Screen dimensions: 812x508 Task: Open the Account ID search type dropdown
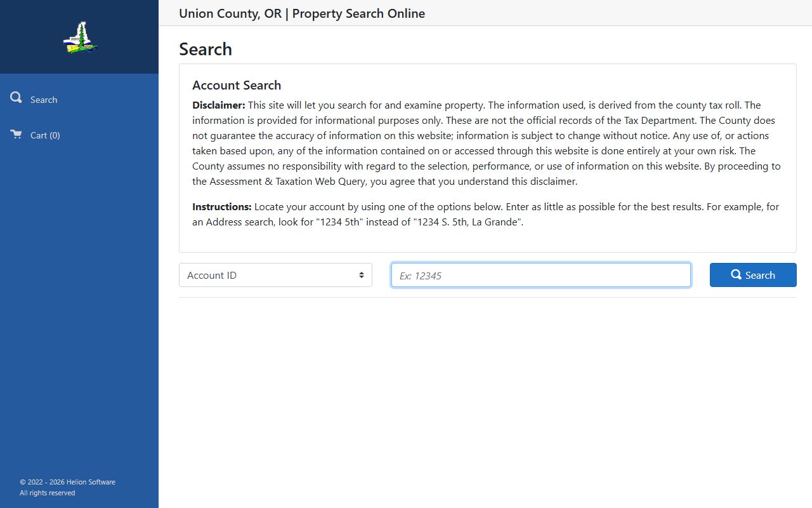275,275
